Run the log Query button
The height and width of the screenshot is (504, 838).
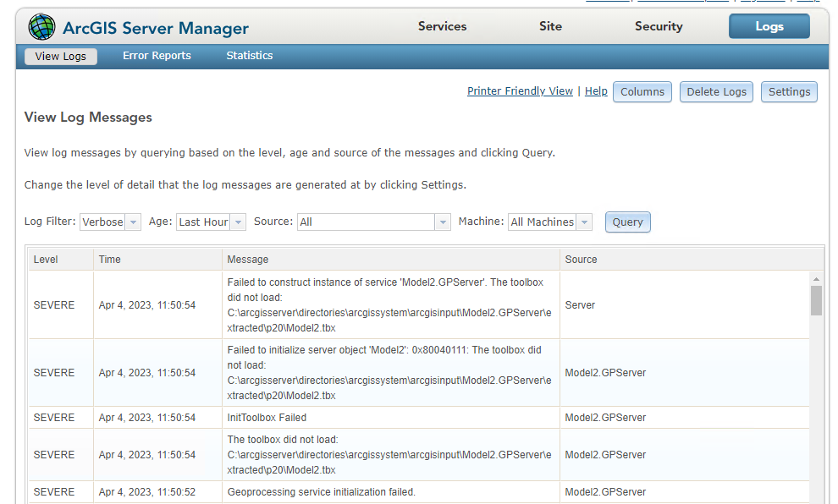coord(627,222)
